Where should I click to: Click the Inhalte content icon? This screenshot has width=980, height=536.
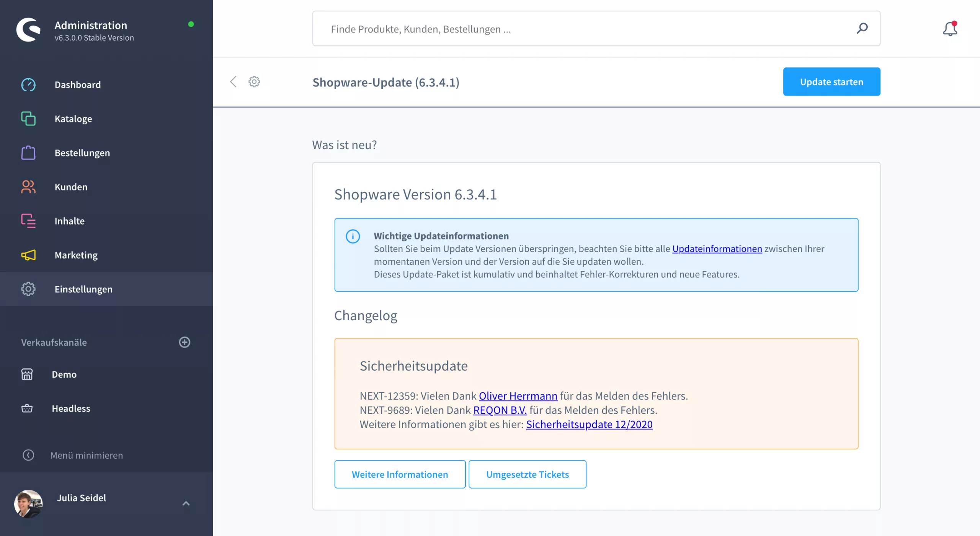click(x=28, y=221)
